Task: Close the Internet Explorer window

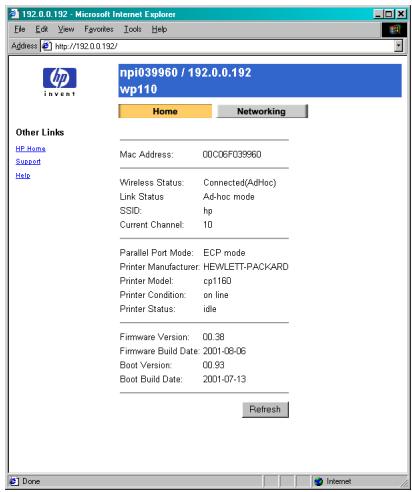Action: point(401,14)
